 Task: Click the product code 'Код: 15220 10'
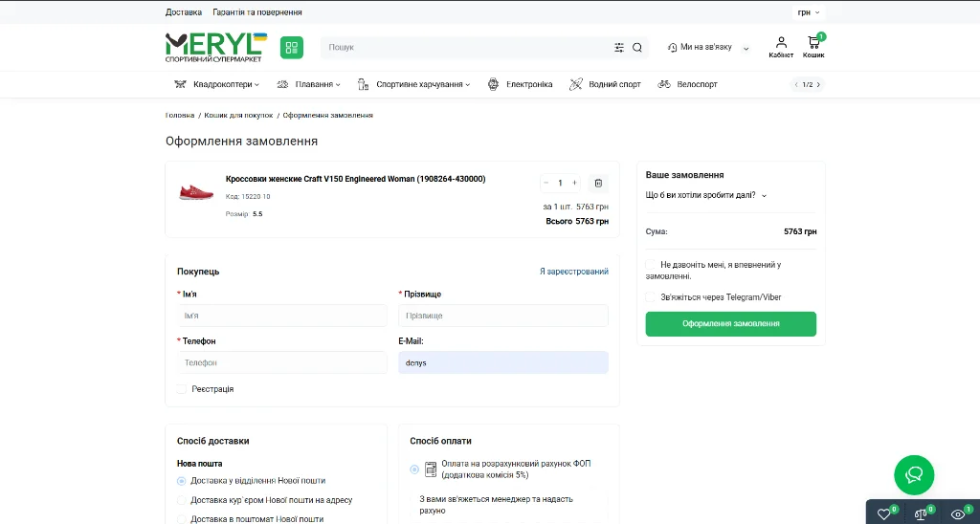pos(248,196)
